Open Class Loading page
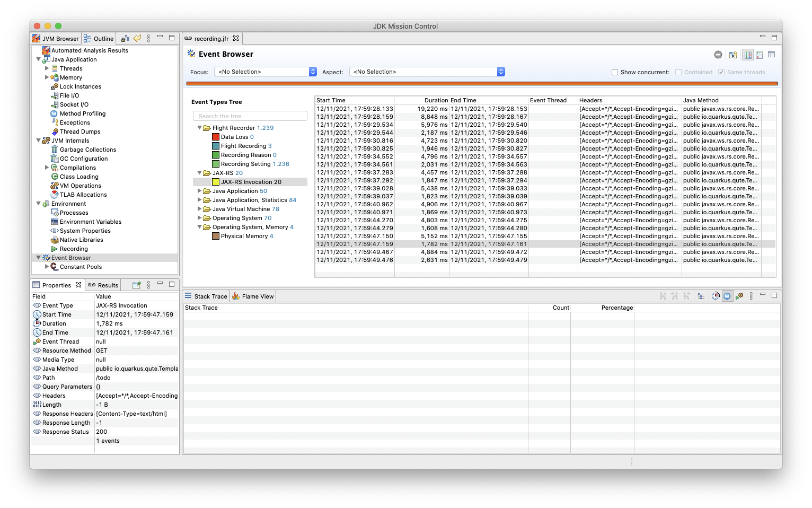Viewport: 812px width, 508px height. pyautogui.click(x=78, y=177)
